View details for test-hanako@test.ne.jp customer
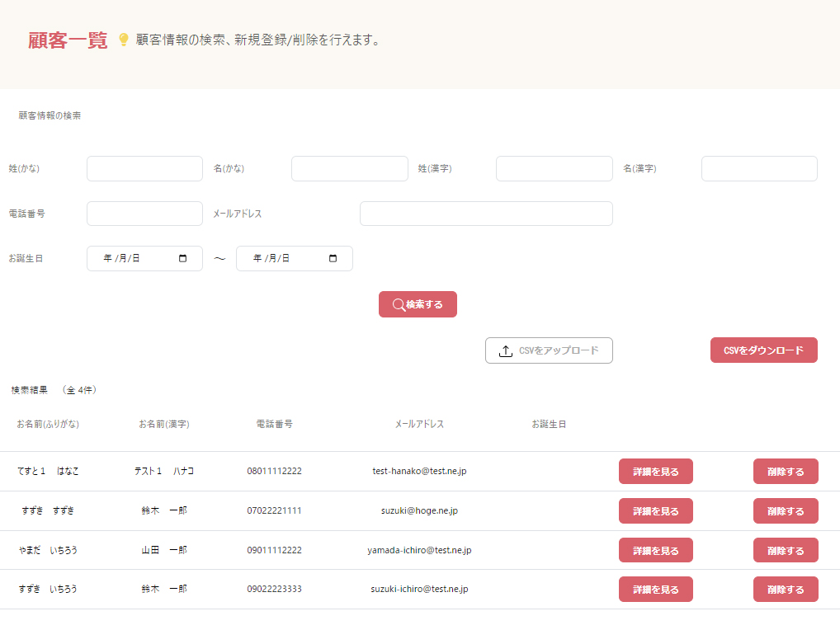Viewport: 840px width, 630px height. click(655, 472)
